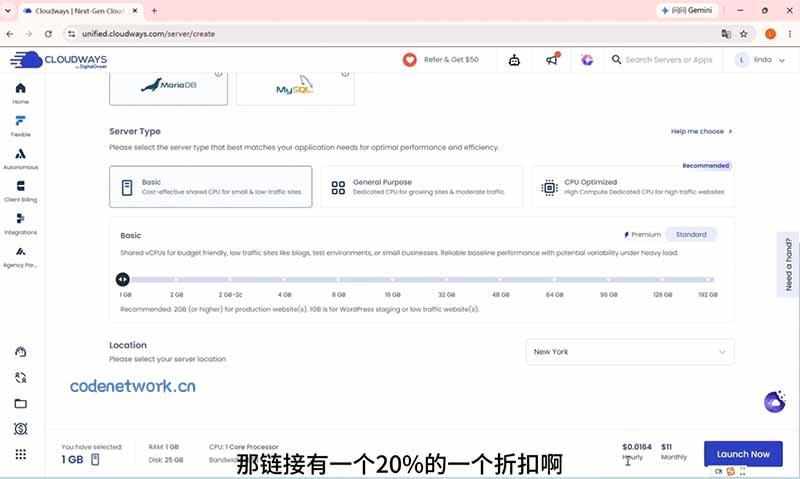The height and width of the screenshot is (479, 800).
Task: Click the Cloudways logo
Action: coord(59,60)
